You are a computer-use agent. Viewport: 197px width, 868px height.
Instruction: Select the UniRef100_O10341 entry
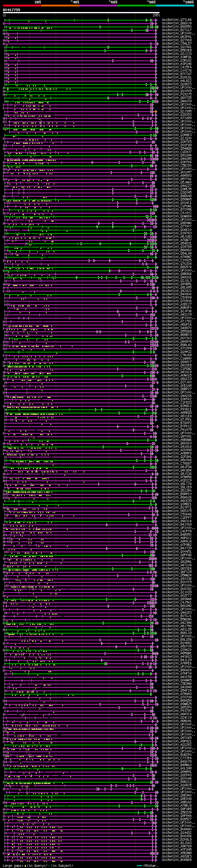pyautogui.click(x=176, y=47)
